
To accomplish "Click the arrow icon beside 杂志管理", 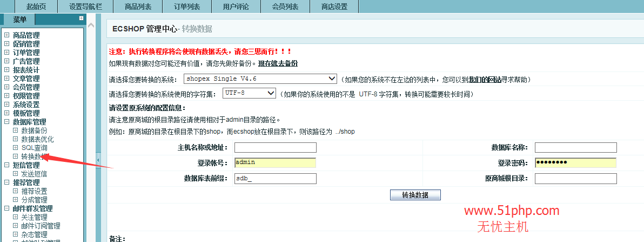I will click(16, 234).
